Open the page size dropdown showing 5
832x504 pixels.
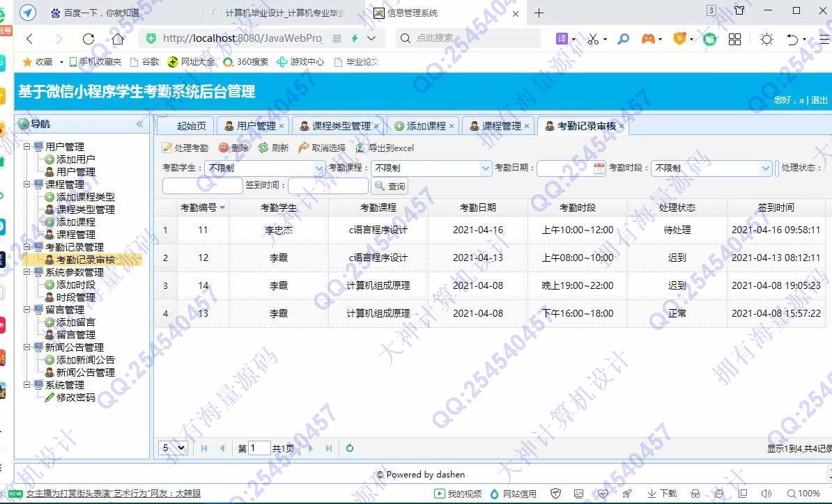click(x=173, y=448)
